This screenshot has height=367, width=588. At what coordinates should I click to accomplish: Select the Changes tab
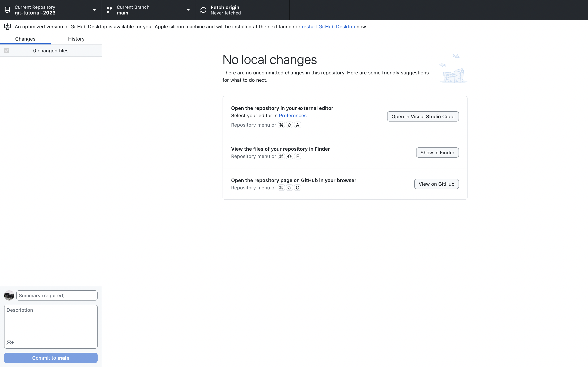point(25,39)
